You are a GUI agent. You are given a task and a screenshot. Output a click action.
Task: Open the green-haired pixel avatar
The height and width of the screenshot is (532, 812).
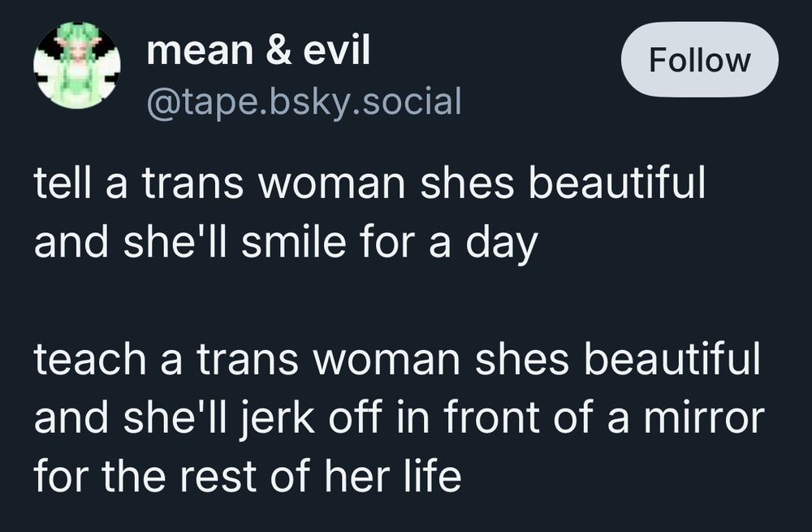[x=77, y=65]
